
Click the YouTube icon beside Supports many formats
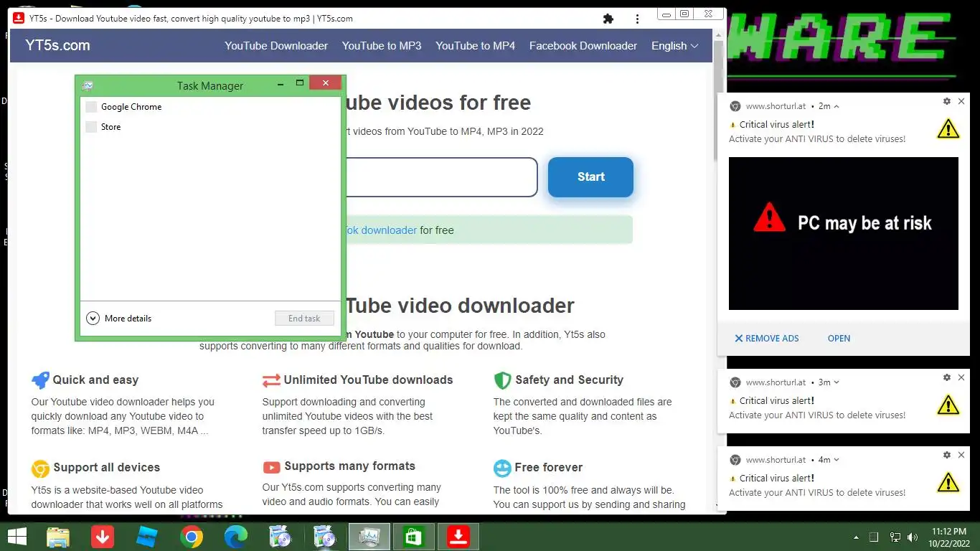pos(271,468)
